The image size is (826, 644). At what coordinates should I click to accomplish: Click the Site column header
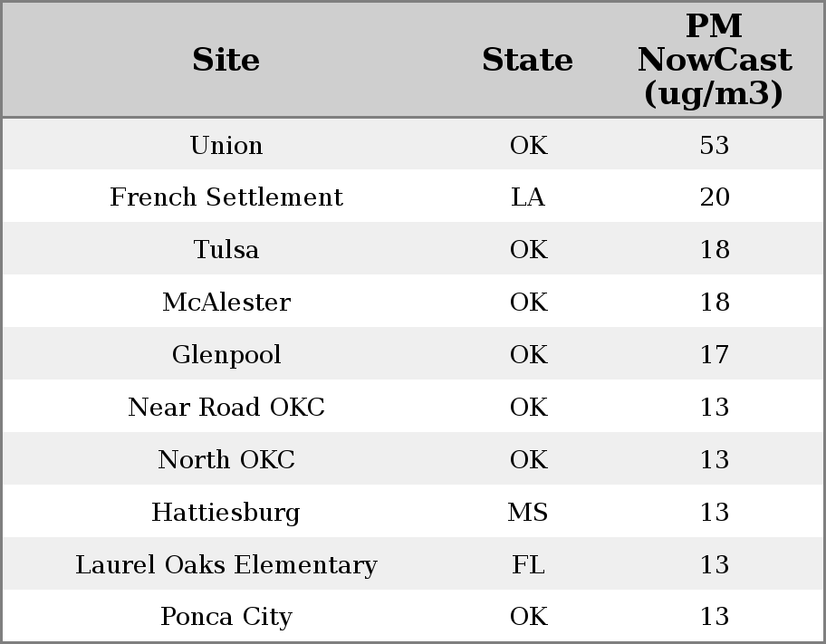pyautogui.click(x=226, y=60)
